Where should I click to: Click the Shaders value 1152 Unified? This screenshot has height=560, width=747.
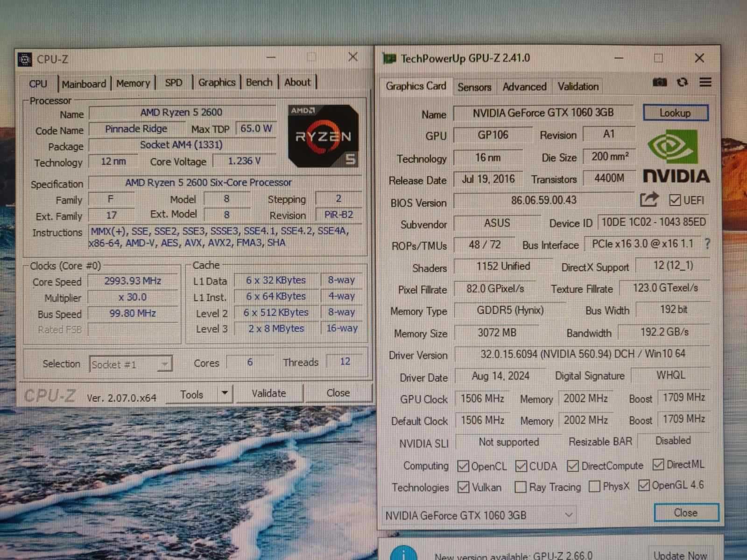pos(503,266)
